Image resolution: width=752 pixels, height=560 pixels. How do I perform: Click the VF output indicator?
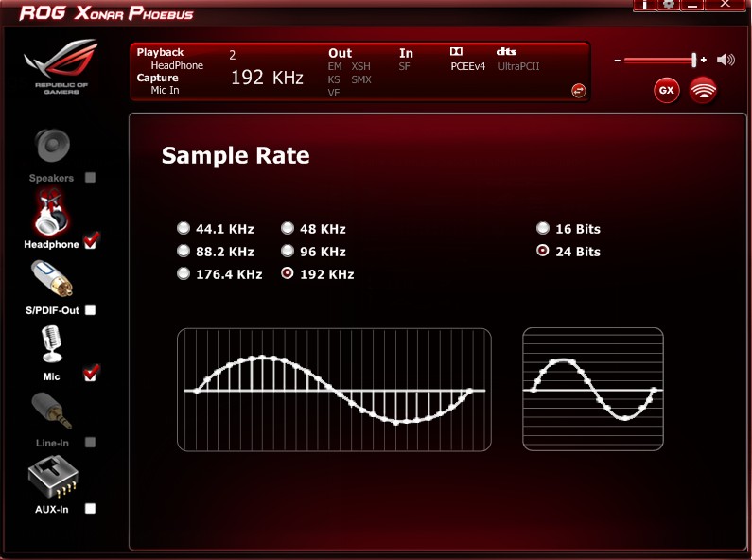coord(334,93)
